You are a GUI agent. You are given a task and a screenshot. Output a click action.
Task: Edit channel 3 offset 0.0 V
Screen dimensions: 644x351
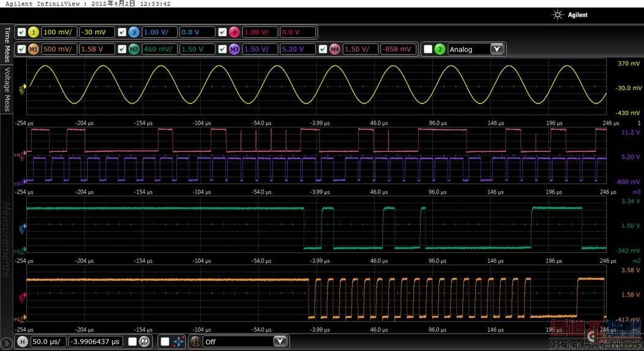click(197, 32)
